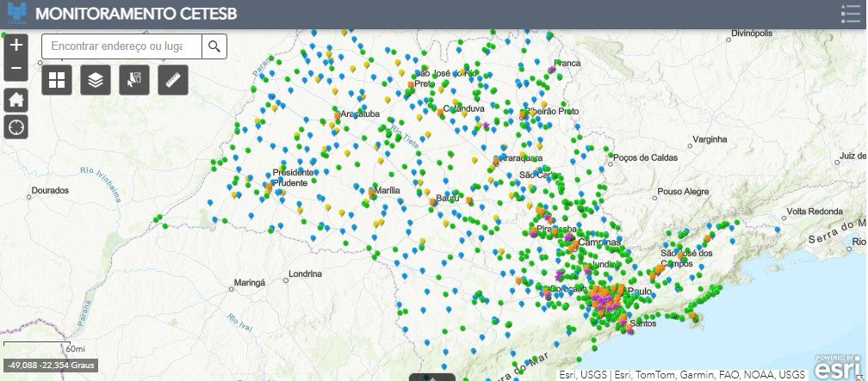Image resolution: width=868 pixels, height=381 pixels.
Task: Open the ruler measurement tool
Action: 173,80
